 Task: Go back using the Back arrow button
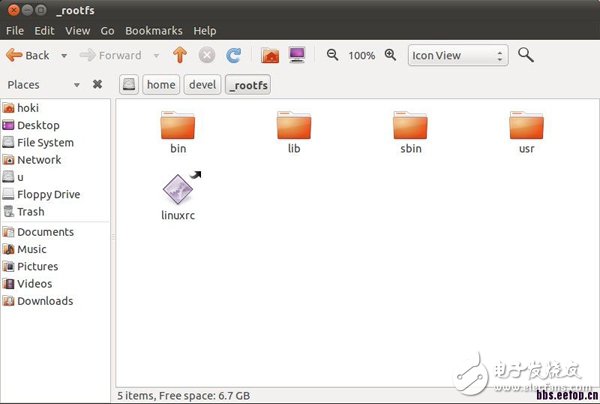pos(28,55)
